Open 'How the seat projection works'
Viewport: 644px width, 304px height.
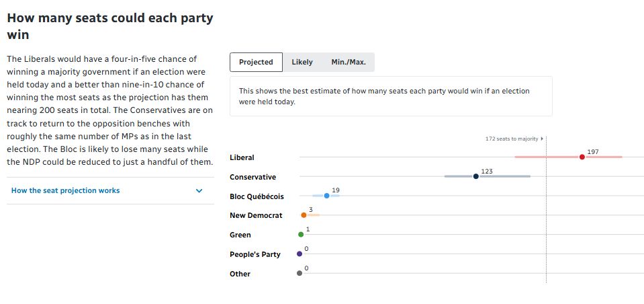coord(66,190)
